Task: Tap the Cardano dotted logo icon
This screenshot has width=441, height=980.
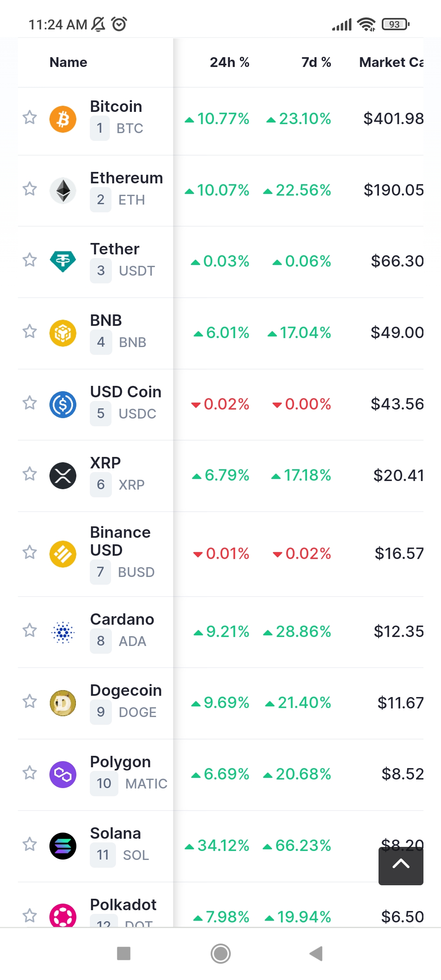Action: tap(63, 632)
